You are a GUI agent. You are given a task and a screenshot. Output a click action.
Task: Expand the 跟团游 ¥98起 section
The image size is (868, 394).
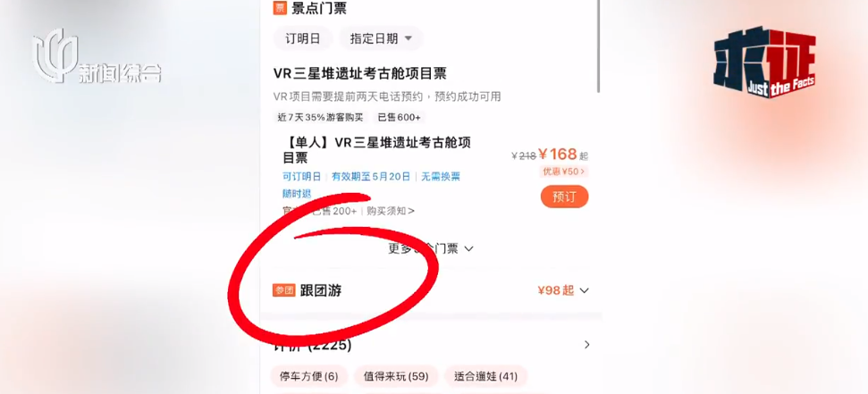coord(563,290)
